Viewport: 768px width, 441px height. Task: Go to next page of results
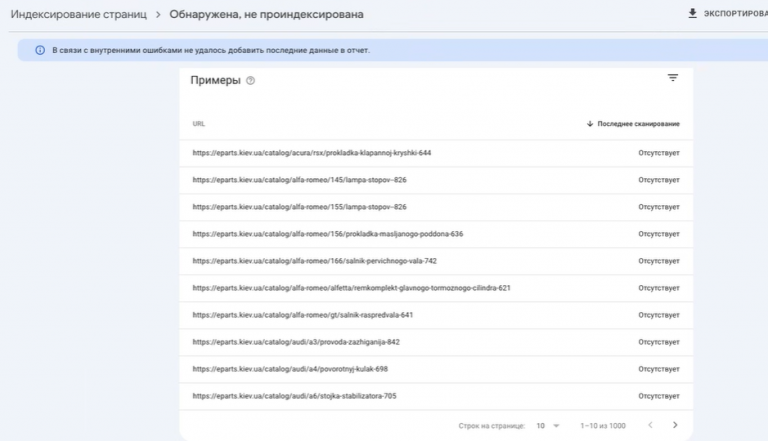[675, 425]
